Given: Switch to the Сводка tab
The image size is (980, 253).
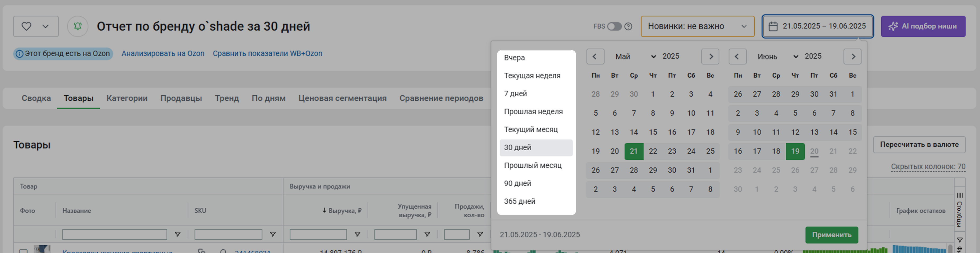Looking at the screenshot, I should pyautogui.click(x=36, y=98).
